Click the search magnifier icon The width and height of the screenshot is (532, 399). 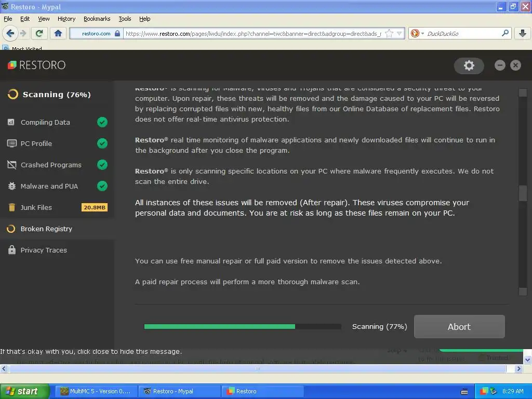click(505, 33)
